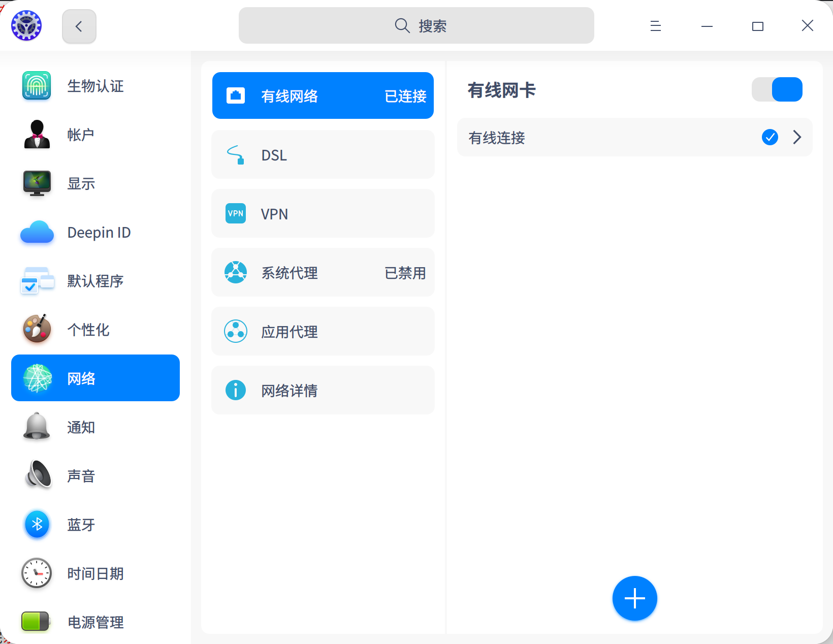Select the 有线连接 checkmark
Screen dimensions: 833x644
tap(770, 137)
